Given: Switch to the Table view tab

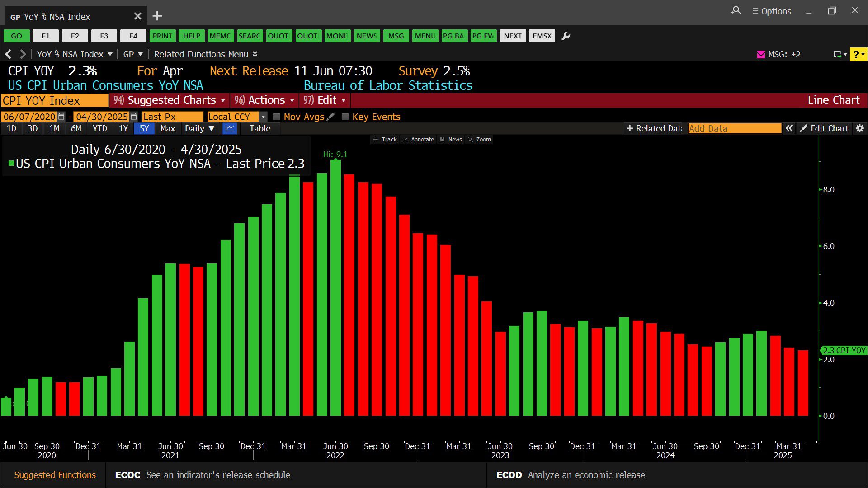Looking at the screenshot, I should click(260, 128).
